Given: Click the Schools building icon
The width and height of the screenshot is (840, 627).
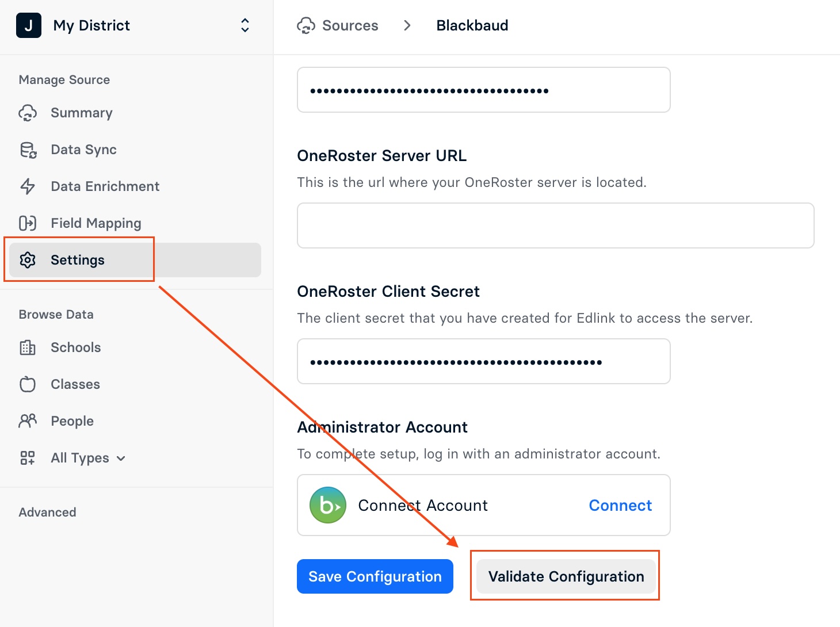Looking at the screenshot, I should [28, 347].
